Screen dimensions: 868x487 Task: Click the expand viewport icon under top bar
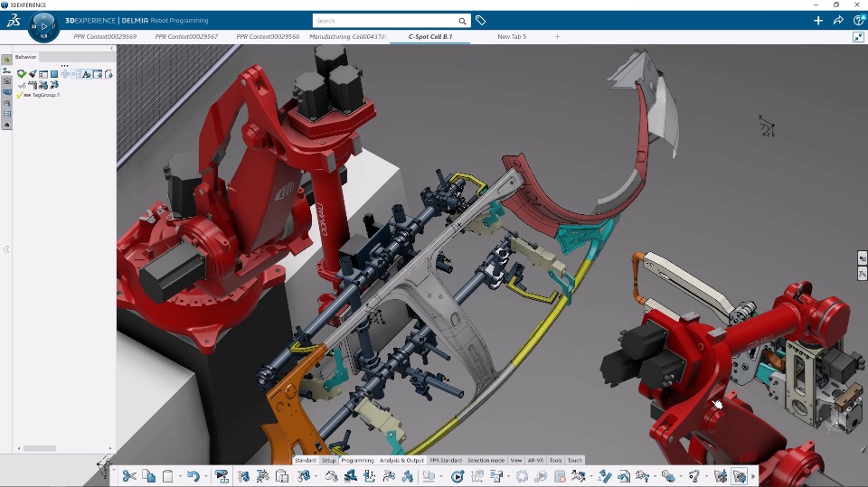(858, 37)
